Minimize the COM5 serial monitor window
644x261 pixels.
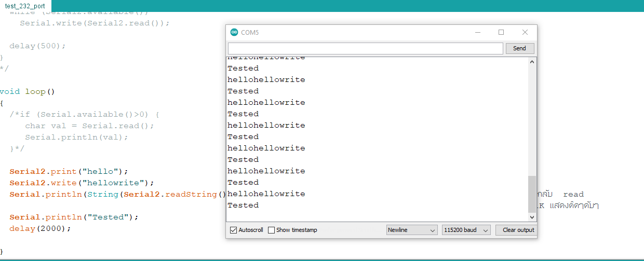click(477, 32)
